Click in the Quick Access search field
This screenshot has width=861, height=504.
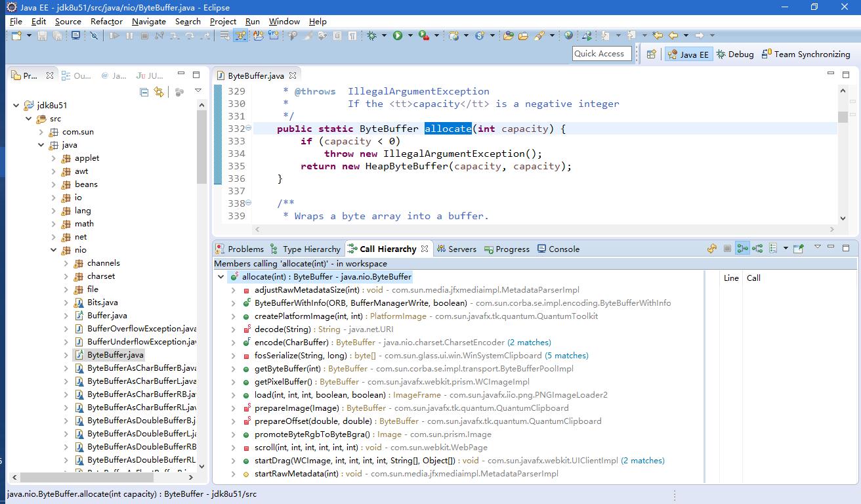coord(602,54)
